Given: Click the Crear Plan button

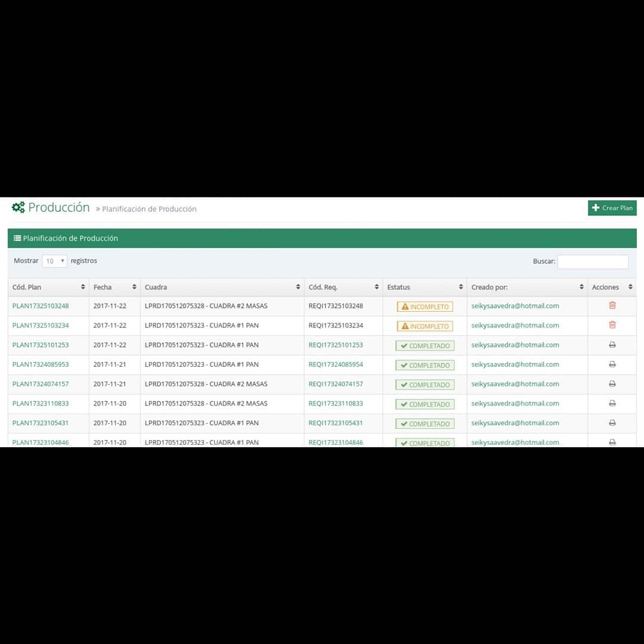Looking at the screenshot, I should pos(612,208).
